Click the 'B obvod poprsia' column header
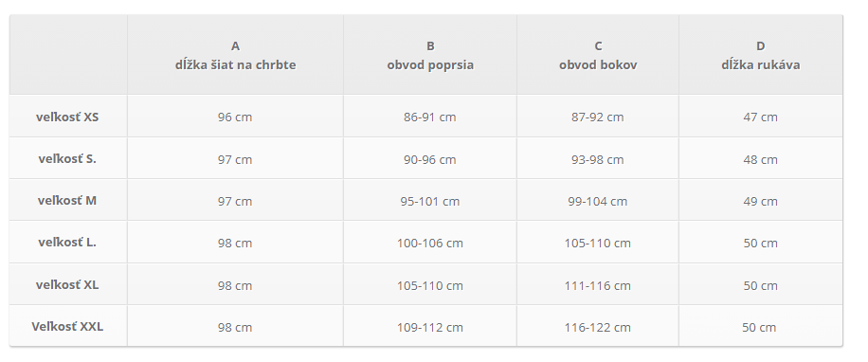This screenshot has height=362, width=868. click(x=430, y=55)
